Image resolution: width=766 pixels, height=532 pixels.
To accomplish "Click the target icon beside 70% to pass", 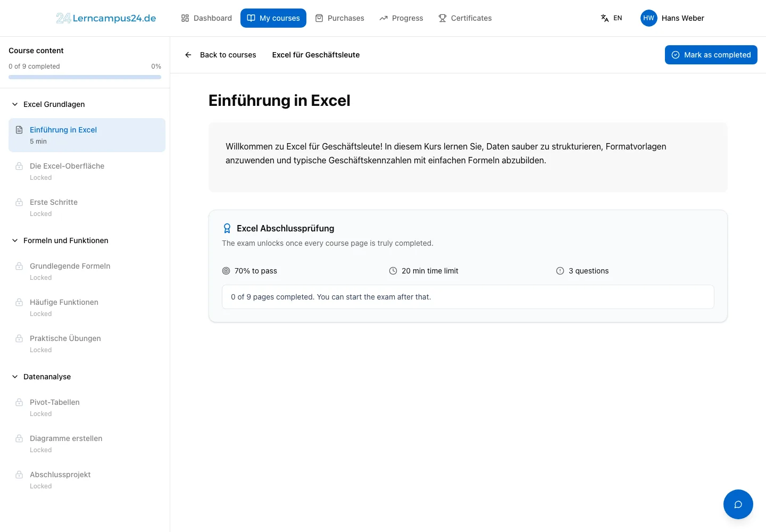I will click(x=226, y=271).
